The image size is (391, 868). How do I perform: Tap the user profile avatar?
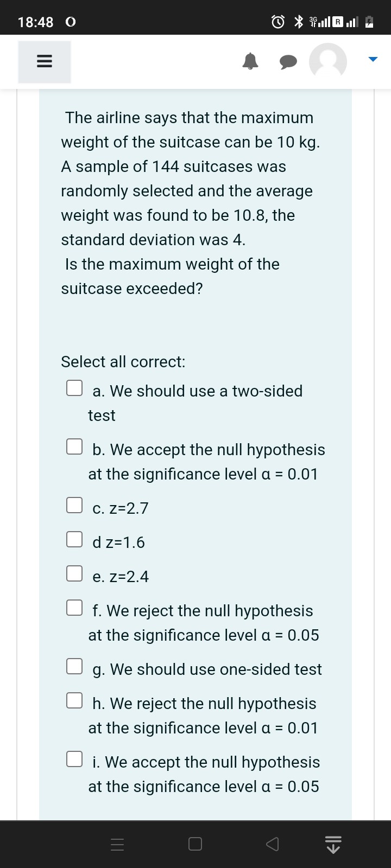pos(328,62)
